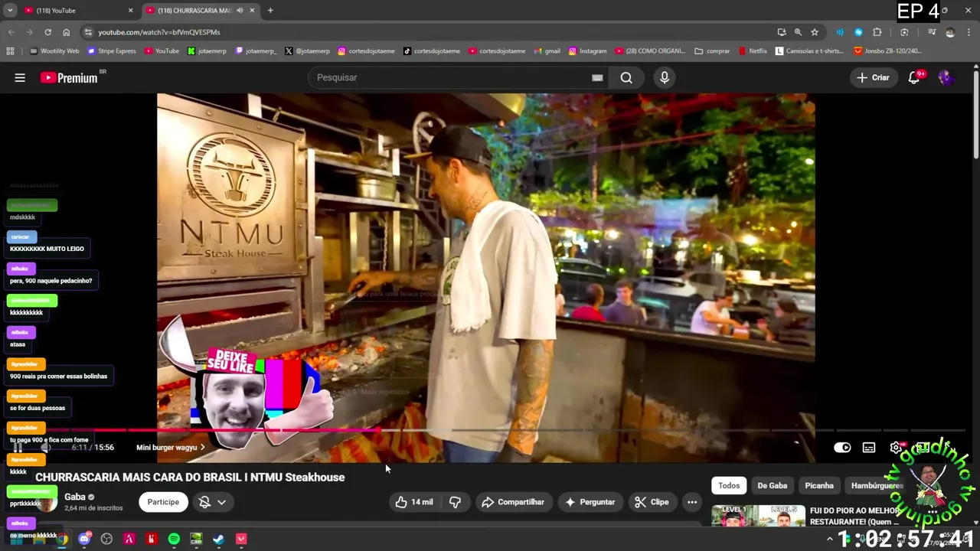Go to Chrome home page button

click(67, 32)
